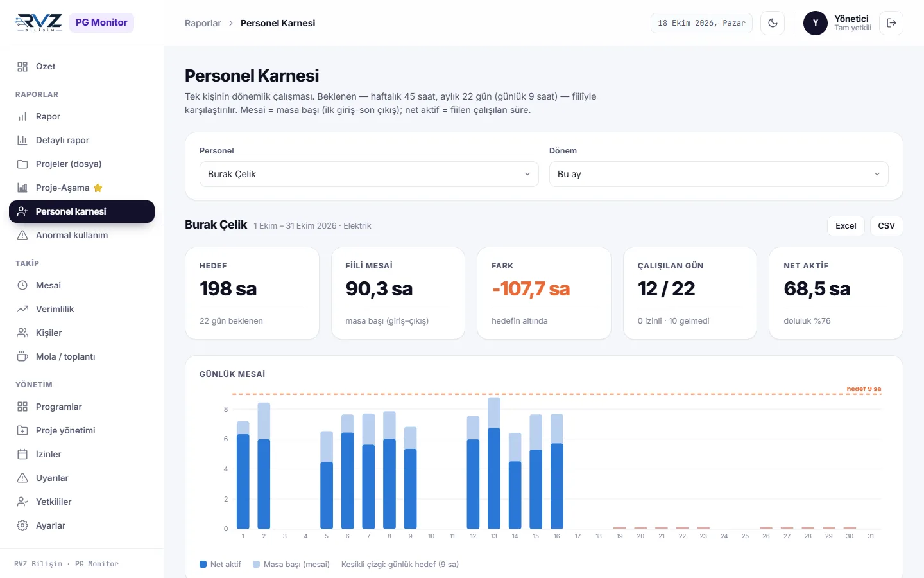Click the Fark value -107,7 sa
The width and height of the screenshot is (924, 578).
[x=531, y=289]
